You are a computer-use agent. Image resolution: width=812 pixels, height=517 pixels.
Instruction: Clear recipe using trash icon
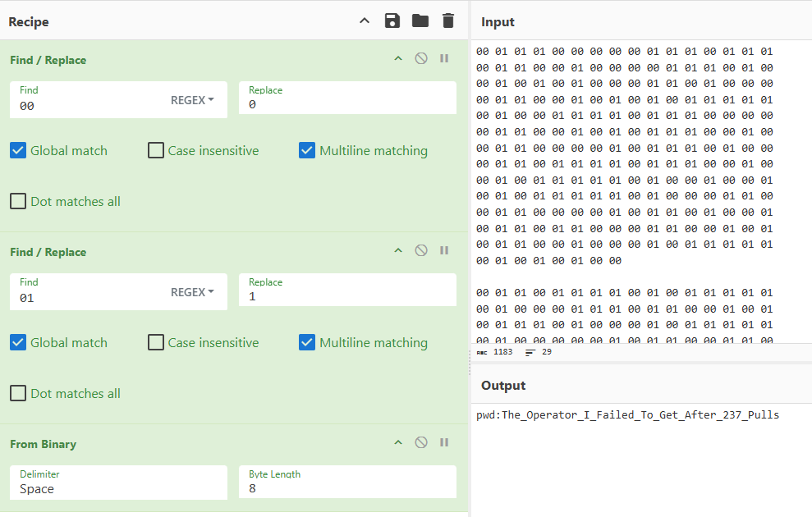[x=447, y=21]
